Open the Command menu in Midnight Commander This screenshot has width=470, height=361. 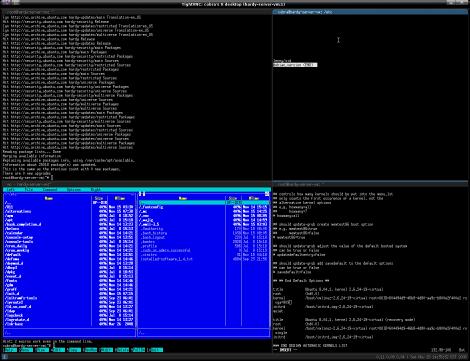(x=50, y=189)
